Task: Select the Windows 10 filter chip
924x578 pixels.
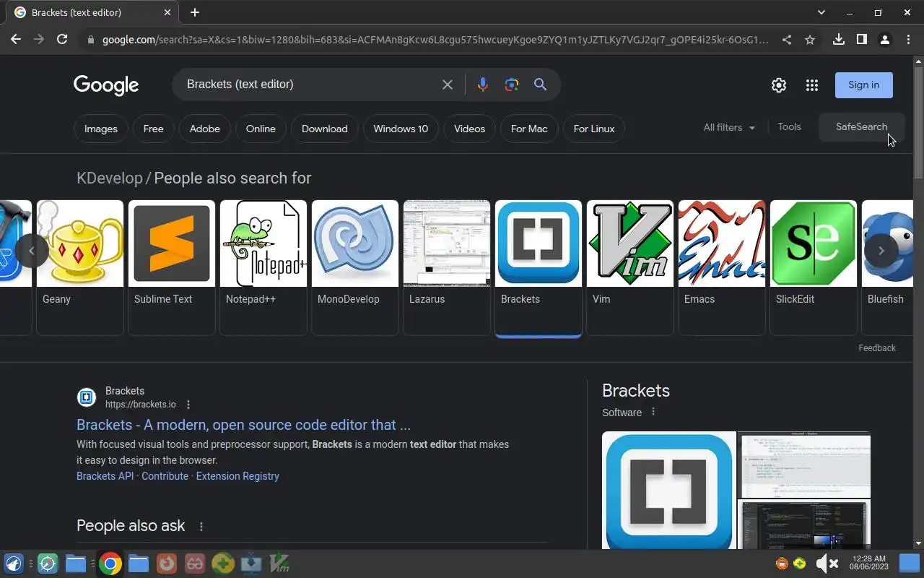Action: (401, 129)
